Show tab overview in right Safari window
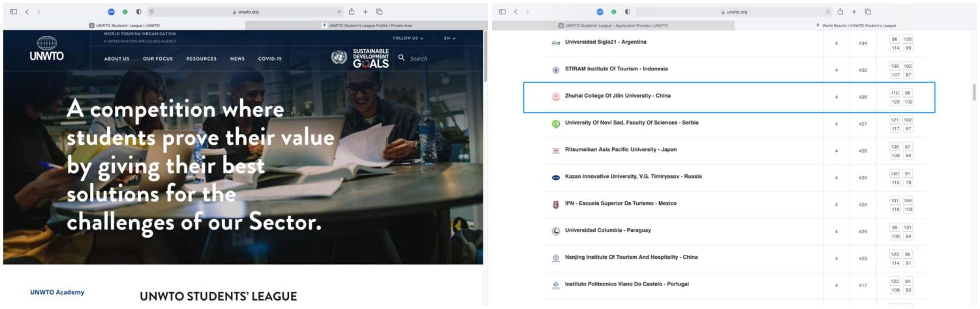This screenshot has height=309, width=980. 868,12
